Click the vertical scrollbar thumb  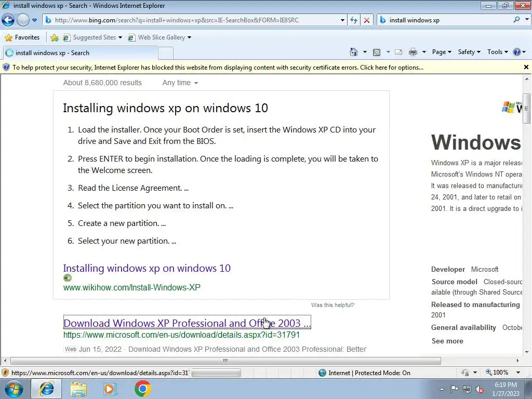[x=526, y=109]
